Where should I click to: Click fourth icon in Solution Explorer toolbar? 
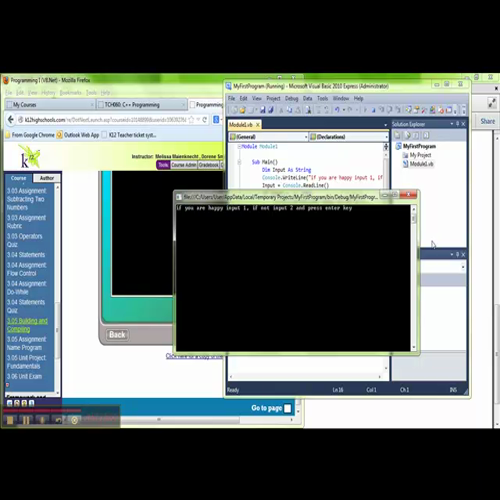426,135
